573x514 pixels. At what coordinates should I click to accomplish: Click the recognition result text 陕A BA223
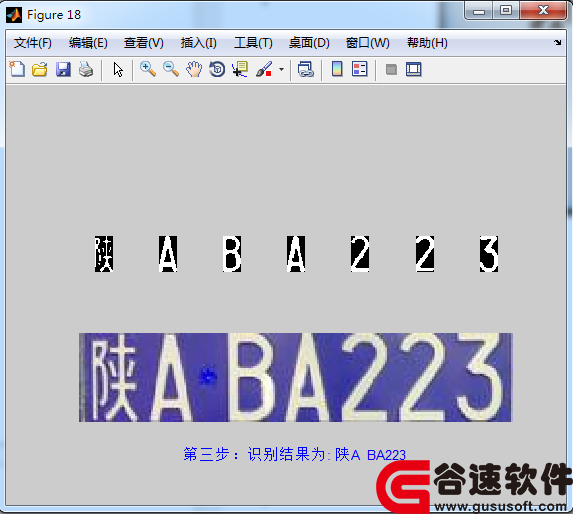click(370, 455)
